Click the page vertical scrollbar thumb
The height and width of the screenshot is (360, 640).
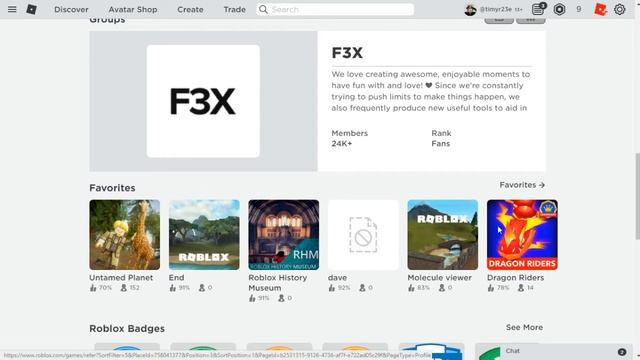point(637,196)
